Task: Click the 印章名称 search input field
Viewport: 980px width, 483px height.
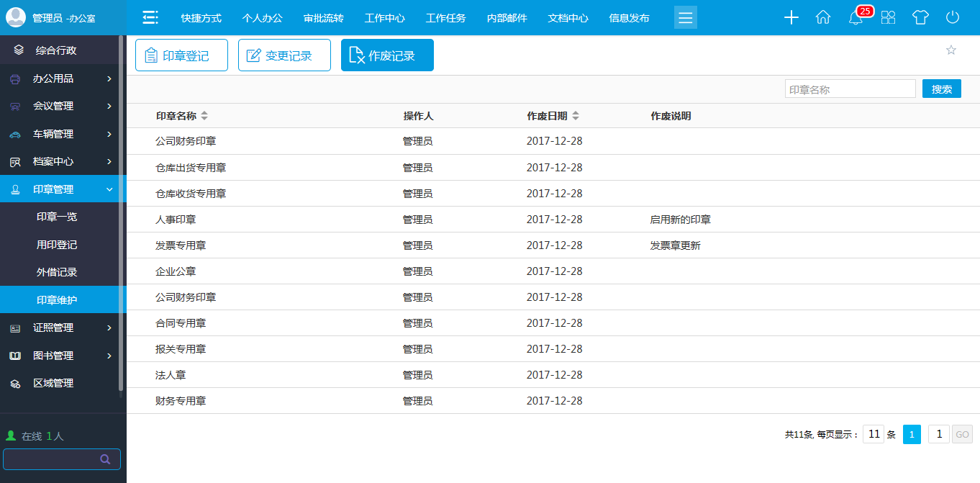Action: tap(850, 88)
